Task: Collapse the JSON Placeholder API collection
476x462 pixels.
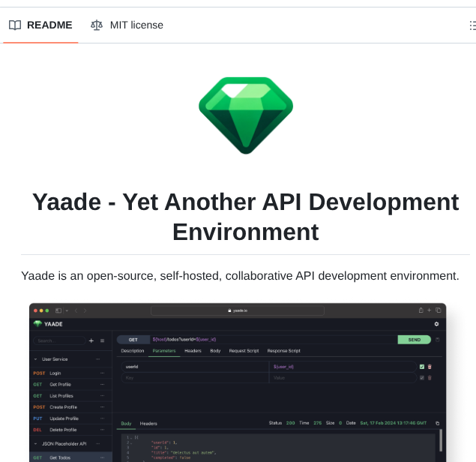Action: click(35, 444)
